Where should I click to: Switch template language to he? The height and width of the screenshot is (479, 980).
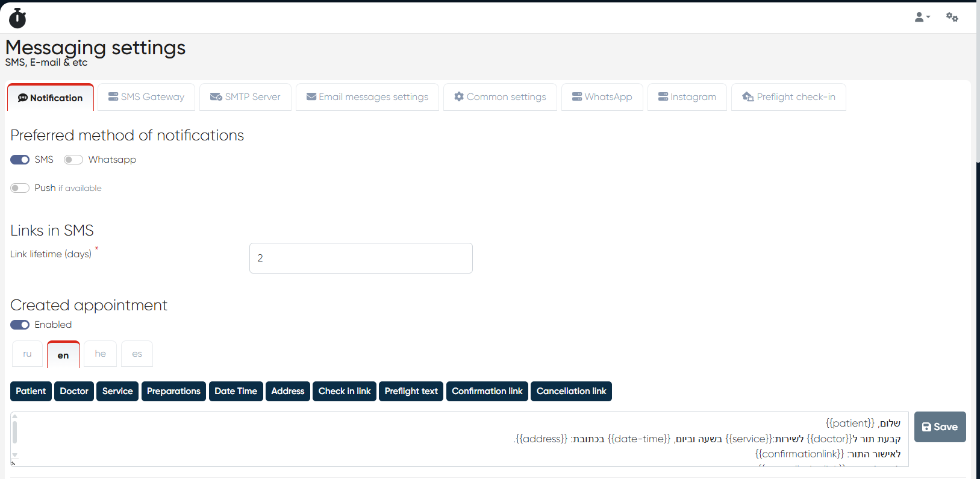coord(101,354)
